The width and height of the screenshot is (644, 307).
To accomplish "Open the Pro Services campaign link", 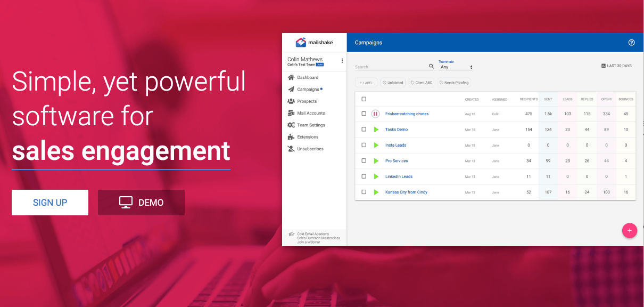I will [x=397, y=160].
